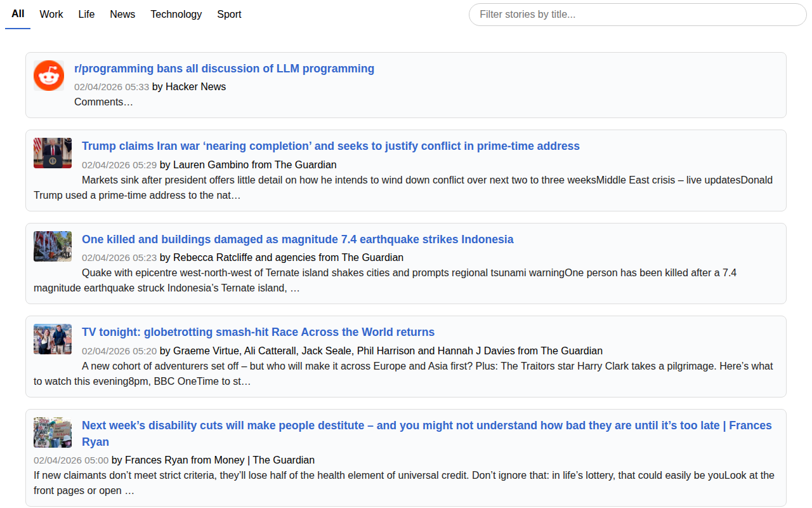Open the Trump Iran war headline
The image size is (812, 508).
331,146
